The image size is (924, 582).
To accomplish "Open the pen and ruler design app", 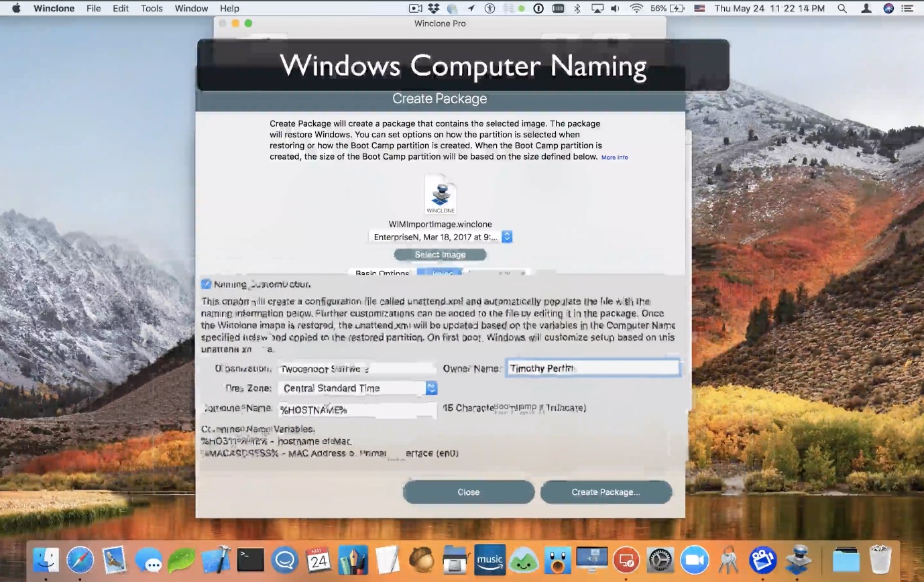I will 353,559.
